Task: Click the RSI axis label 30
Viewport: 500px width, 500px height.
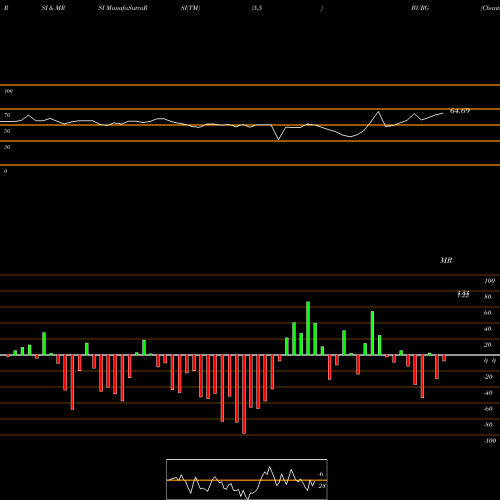Action: (x=7, y=147)
